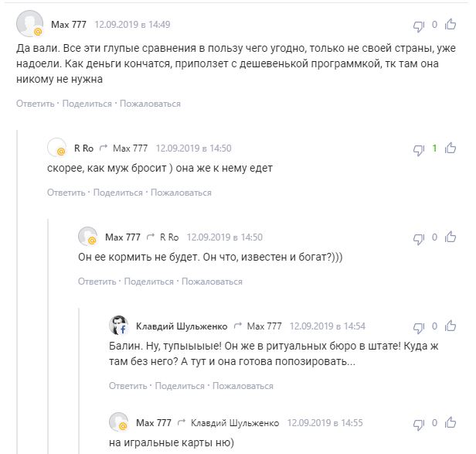Click R Ro's avatar image
The height and width of the screenshot is (454, 476).
56,148
